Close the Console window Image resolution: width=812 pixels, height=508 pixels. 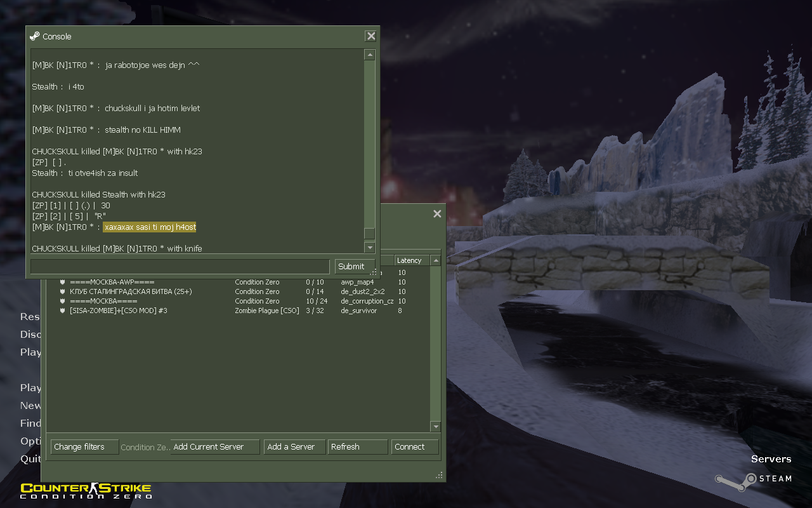371,36
